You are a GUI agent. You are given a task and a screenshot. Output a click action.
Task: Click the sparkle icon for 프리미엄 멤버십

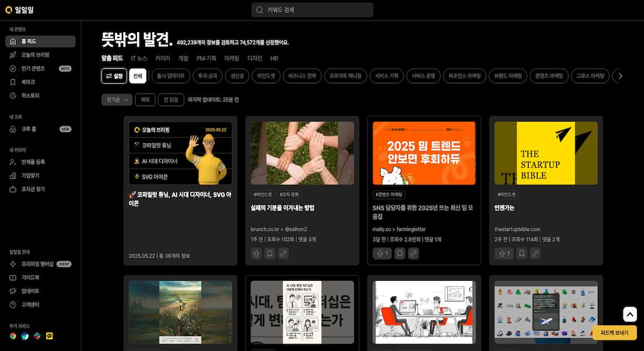(x=13, y=264)
